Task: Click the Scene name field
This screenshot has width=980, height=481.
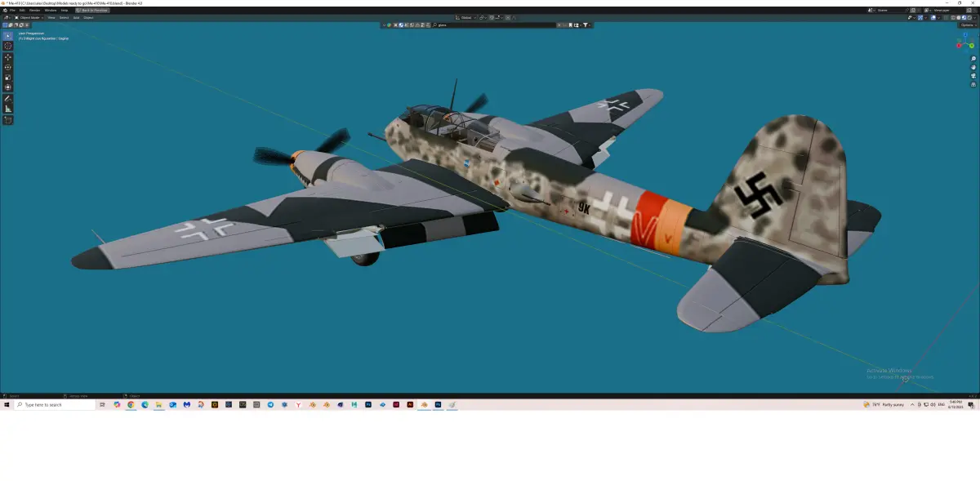Action: pos(890,10)
